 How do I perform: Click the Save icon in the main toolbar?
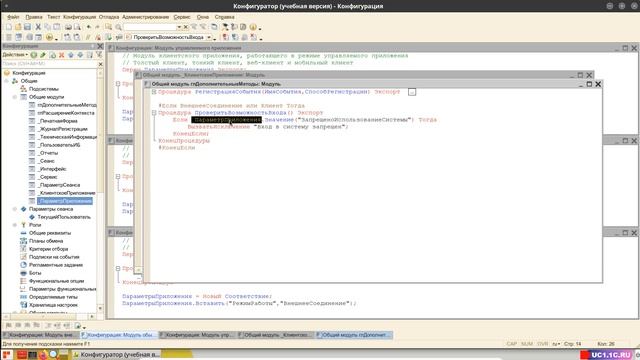tap(27, 27)
